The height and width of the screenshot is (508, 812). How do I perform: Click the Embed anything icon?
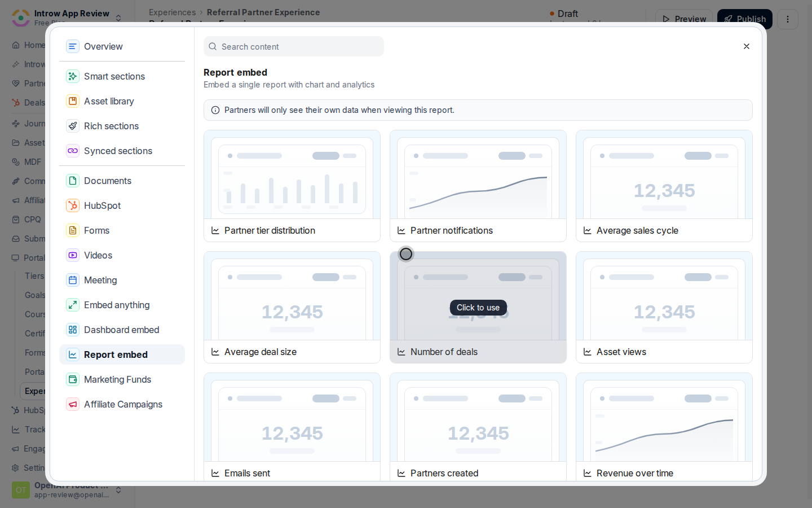coord(73,305)
